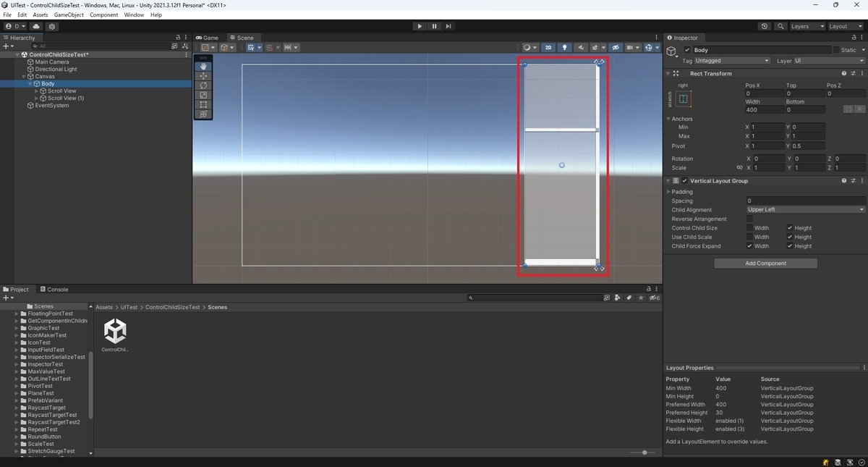Disable Child Force Expand Height checkbox
The image size is (868, 467).
790,246
